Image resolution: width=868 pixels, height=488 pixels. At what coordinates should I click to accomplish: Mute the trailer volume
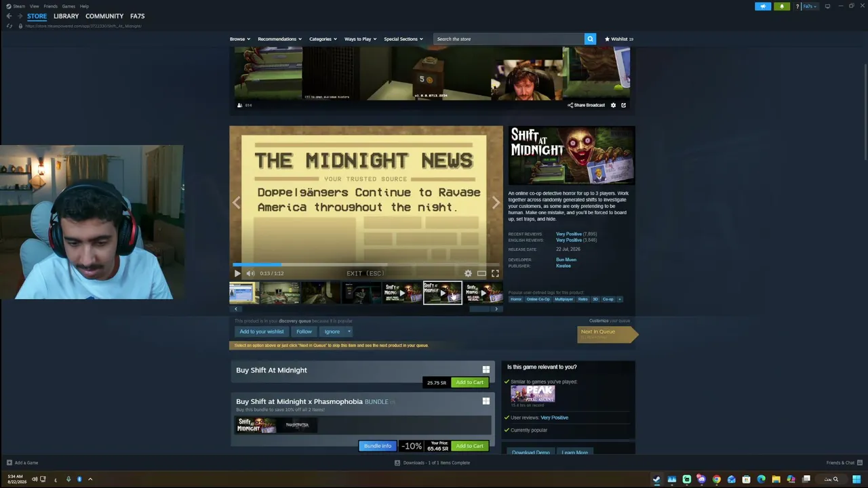point(250,273)
